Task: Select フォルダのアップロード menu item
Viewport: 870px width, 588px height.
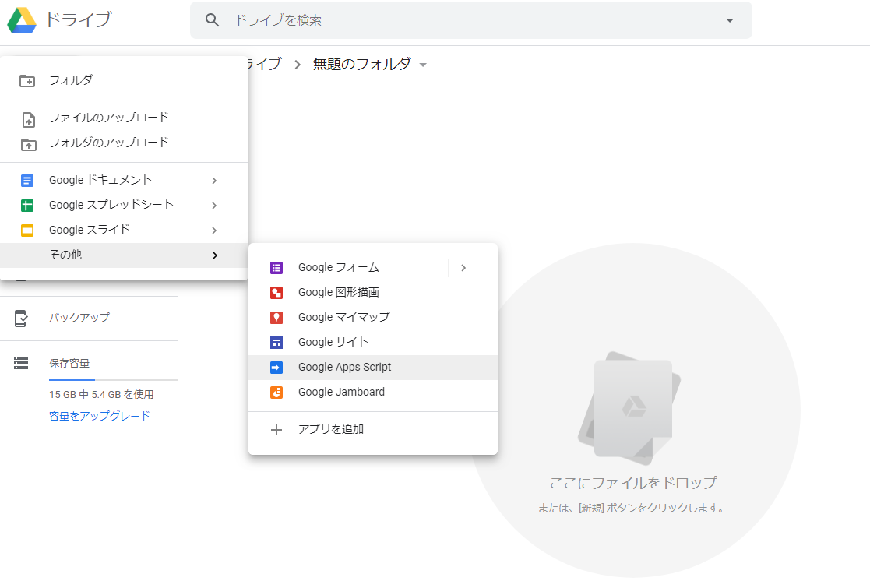Action: (109, 143)
